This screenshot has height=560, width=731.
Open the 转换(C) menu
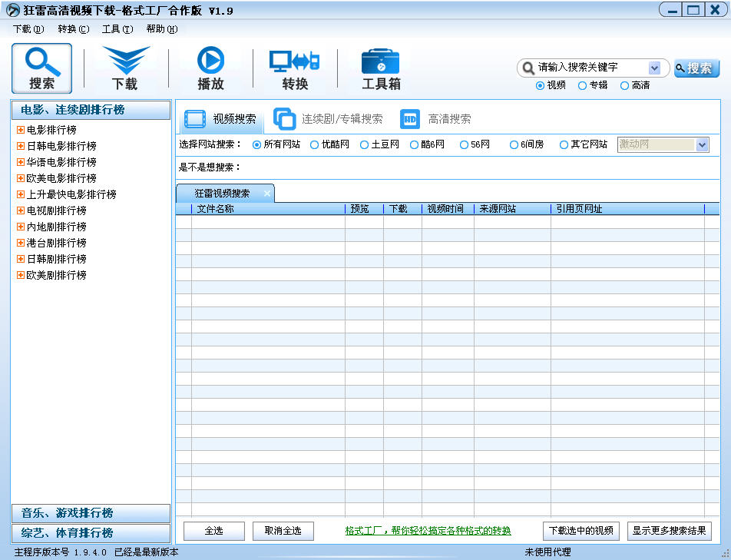(x=73, y=29)
